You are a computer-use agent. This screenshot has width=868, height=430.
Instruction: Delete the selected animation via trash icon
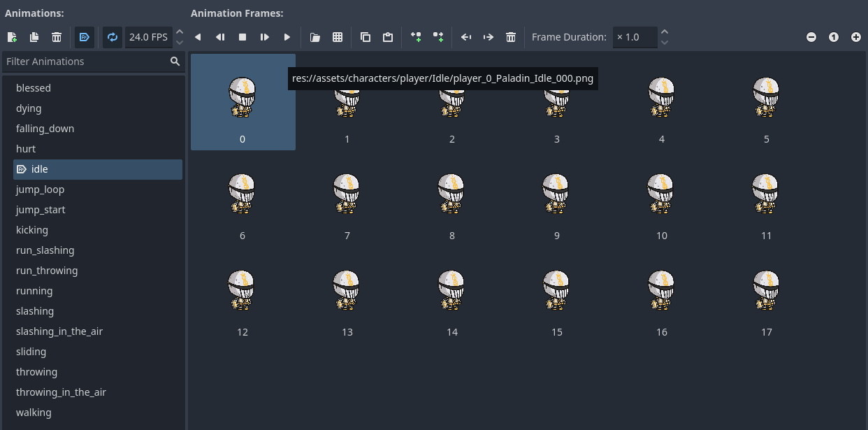coord(57,37)
